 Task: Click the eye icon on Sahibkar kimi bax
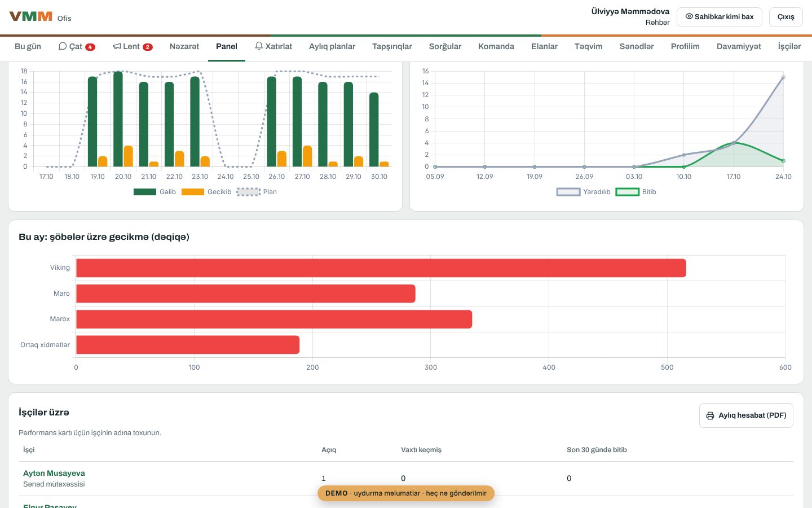689,16
